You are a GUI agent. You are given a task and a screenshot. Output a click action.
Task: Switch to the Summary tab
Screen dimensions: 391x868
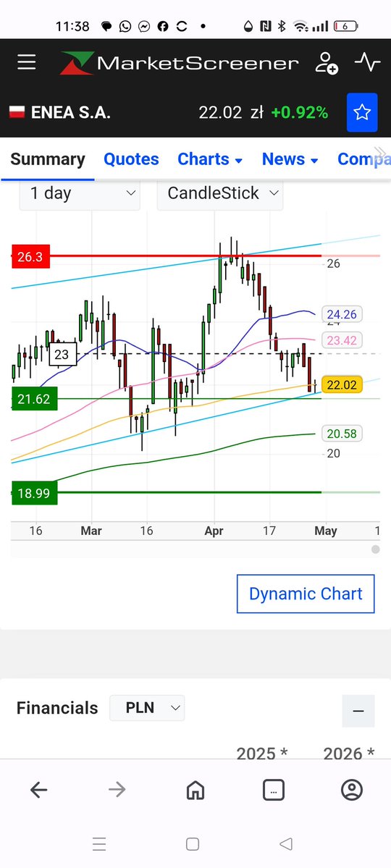[48, 159]
